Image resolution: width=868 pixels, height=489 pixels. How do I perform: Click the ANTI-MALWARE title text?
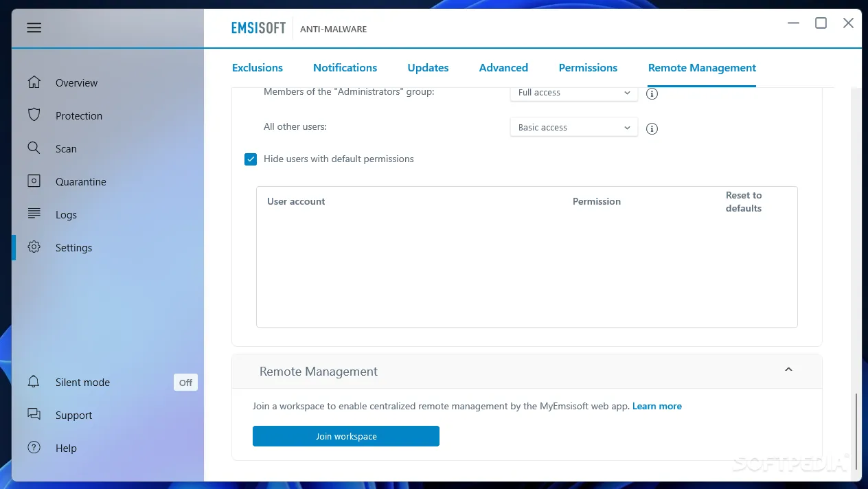(334, 29)
